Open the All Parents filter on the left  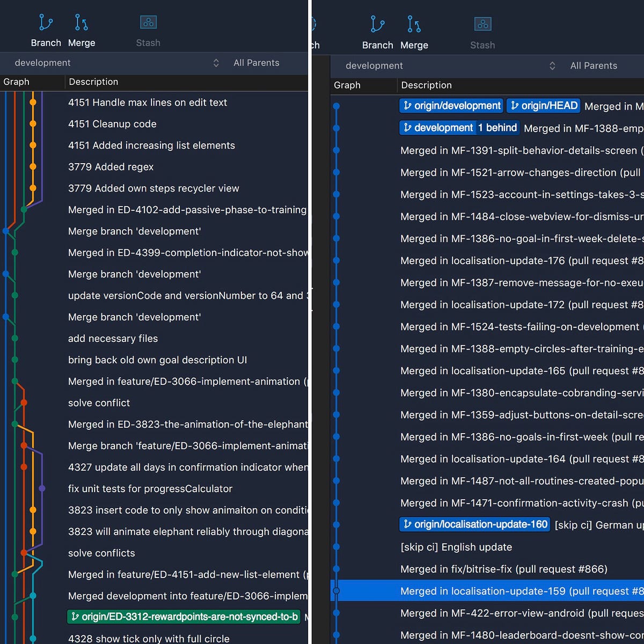pyautogui.click(x=257, y=63)
